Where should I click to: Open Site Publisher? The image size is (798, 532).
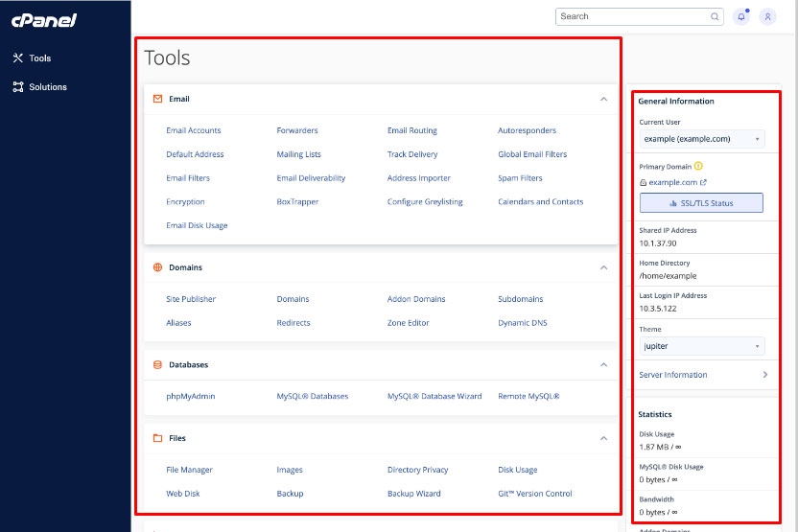[x=191, y=299]
